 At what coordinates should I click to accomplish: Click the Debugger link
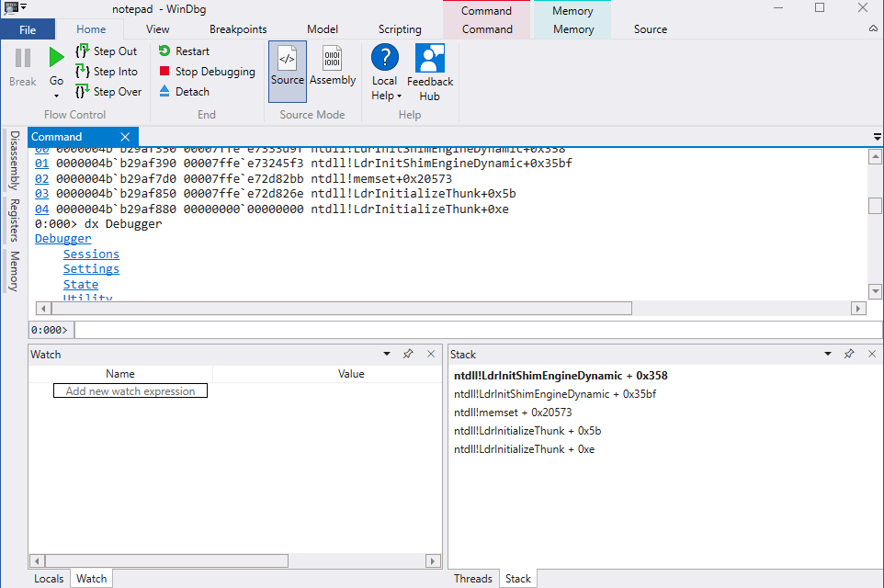click(x=62, y=239)
